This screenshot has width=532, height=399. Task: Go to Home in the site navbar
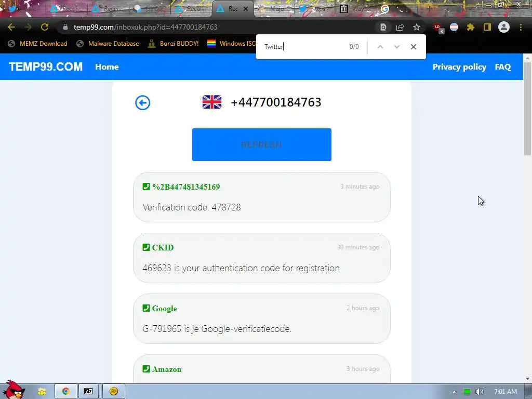pyautogui.click(x=107, y=67)
